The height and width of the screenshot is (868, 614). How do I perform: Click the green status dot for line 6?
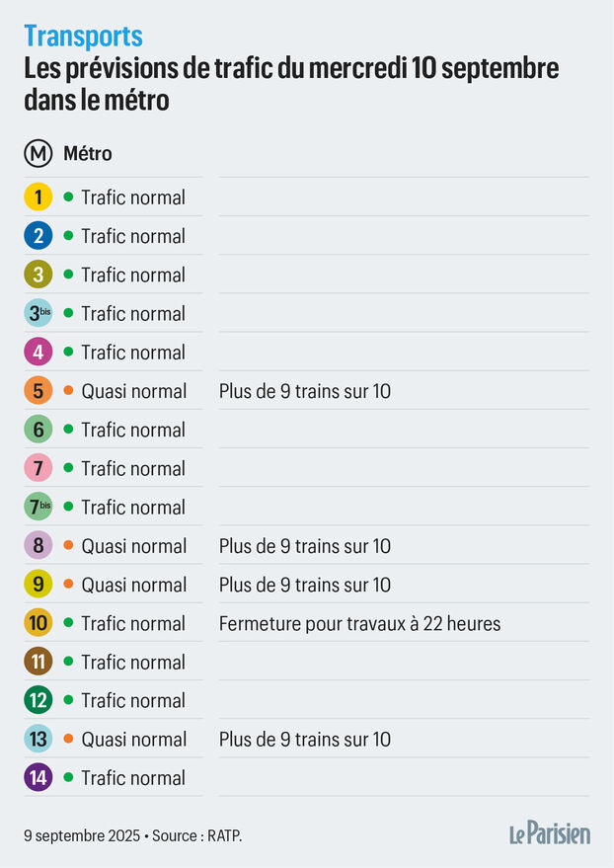click(68, 429)
